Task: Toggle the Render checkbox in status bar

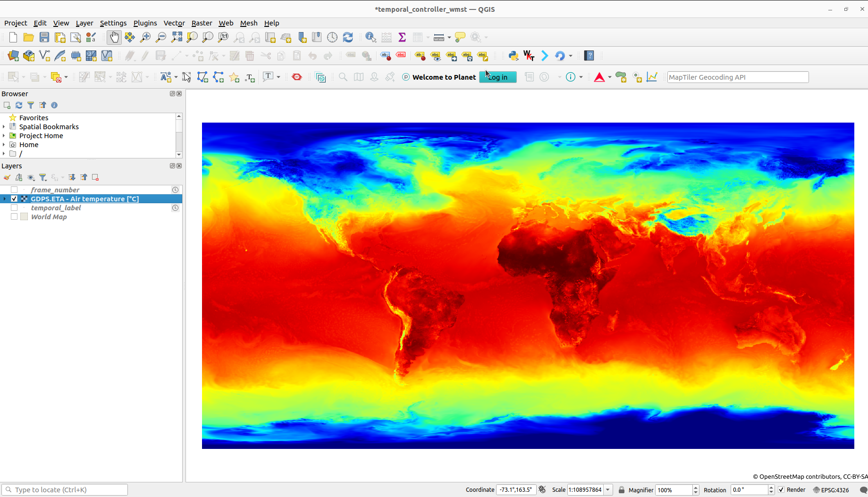Action: pos(781,490)
